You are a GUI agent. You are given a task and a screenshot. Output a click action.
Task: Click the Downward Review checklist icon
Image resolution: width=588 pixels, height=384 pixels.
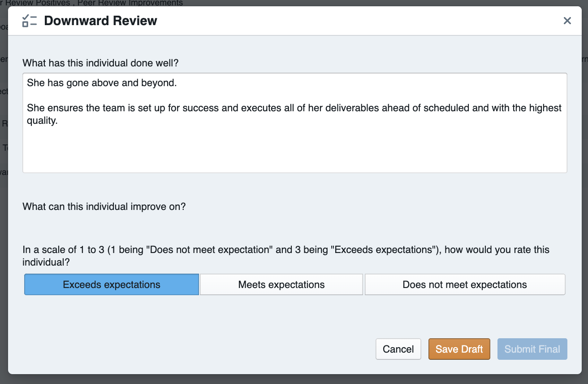(x=30, y=21)
